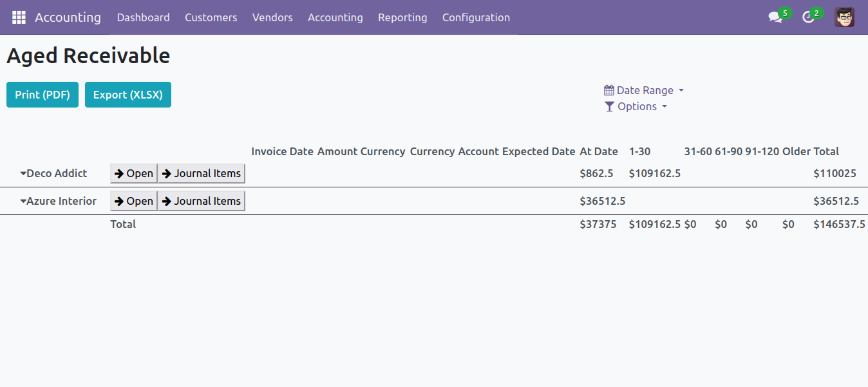Click the calendar icon beside Date Range
This screenshot has width=868, height=387.
609,90
